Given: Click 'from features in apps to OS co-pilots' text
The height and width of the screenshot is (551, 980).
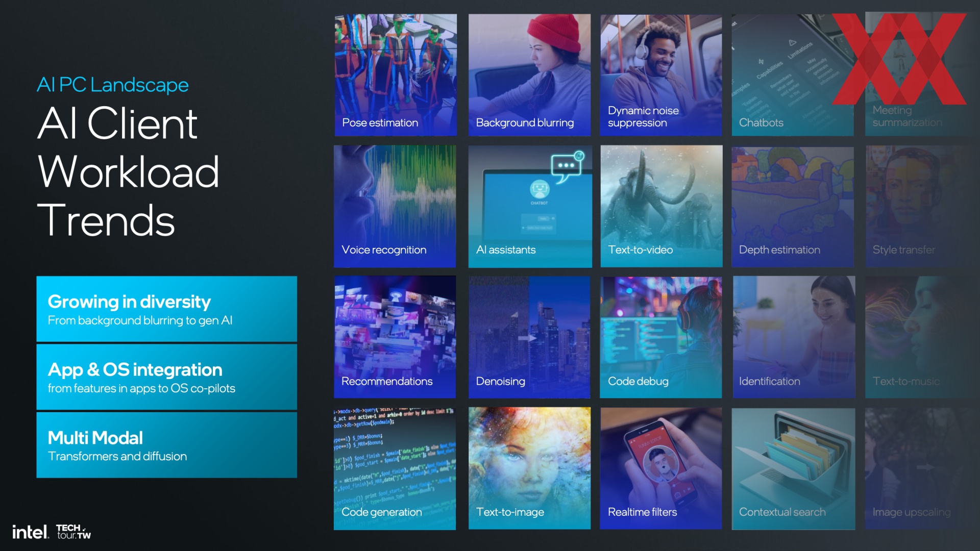Looking at the screenshot, I should coord(142,388).
